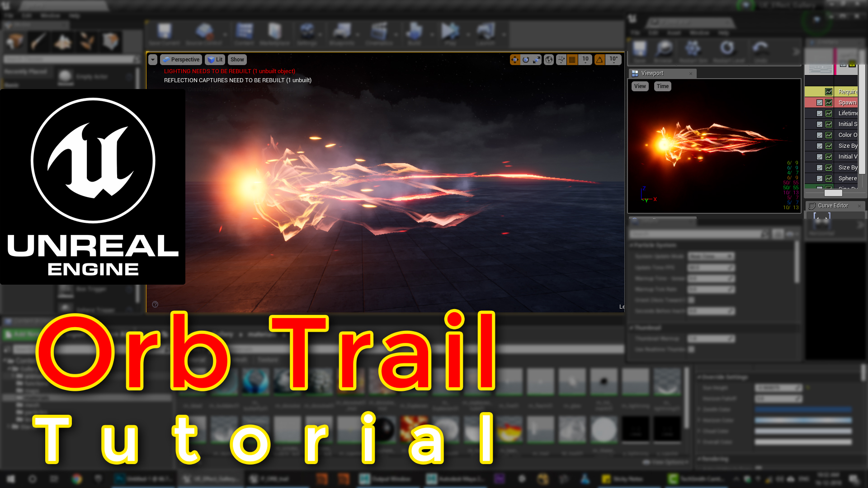Viewport: 868px width, 488px height.
Task: Click the Launch toolbar icon
Action: 486,34
